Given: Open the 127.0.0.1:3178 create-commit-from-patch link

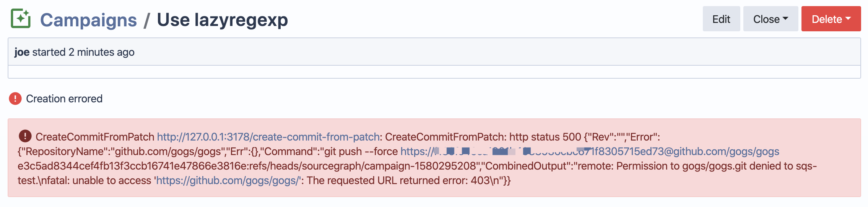Looking at the screenshot, I should (x=268, y=137).
